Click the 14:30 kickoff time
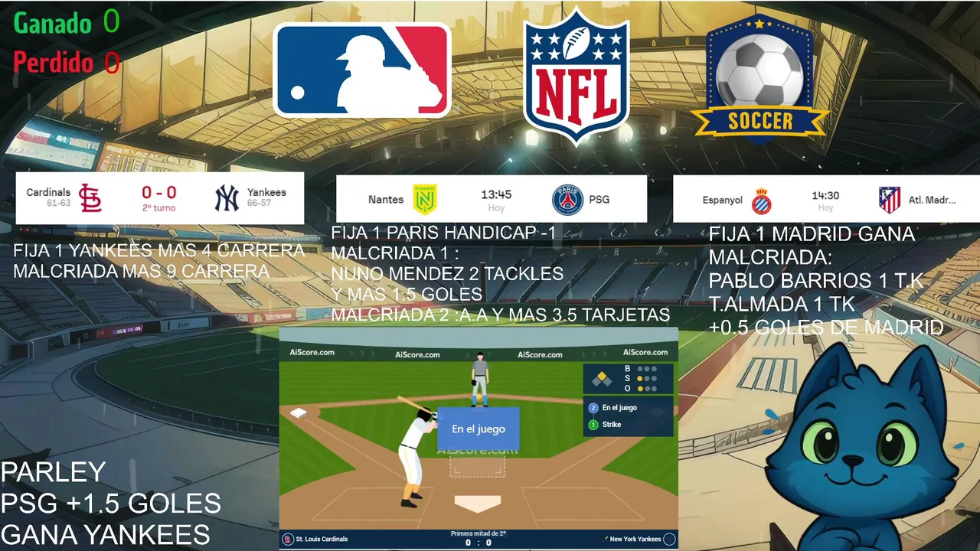980x551 pixels. pyautogui.click(x=825, y=195)
